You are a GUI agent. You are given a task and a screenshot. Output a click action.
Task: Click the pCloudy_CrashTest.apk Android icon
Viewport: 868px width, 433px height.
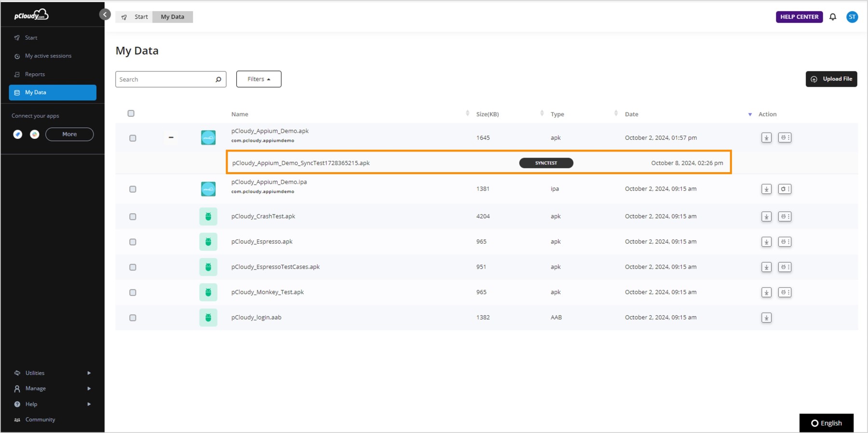tap(208, 216)
